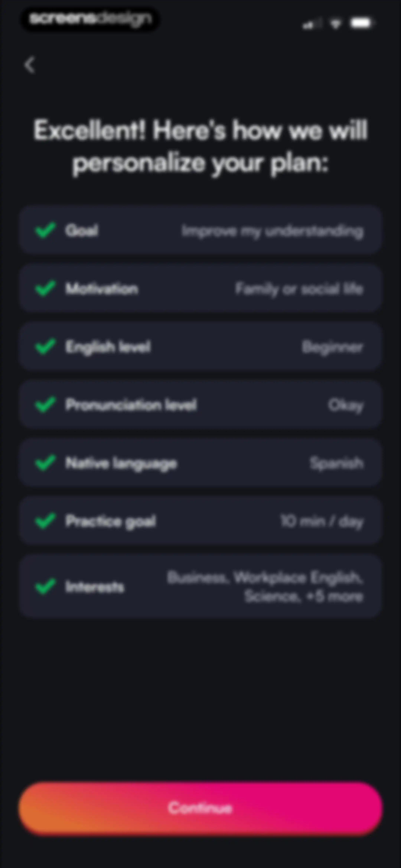
Task: Tap the back arrow icon
Action: point(30,65)
